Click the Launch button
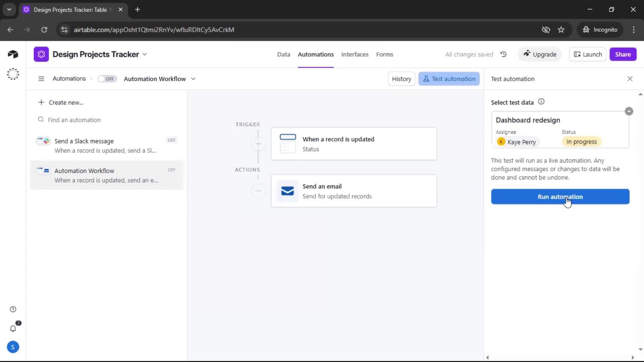 coord(588,54)
